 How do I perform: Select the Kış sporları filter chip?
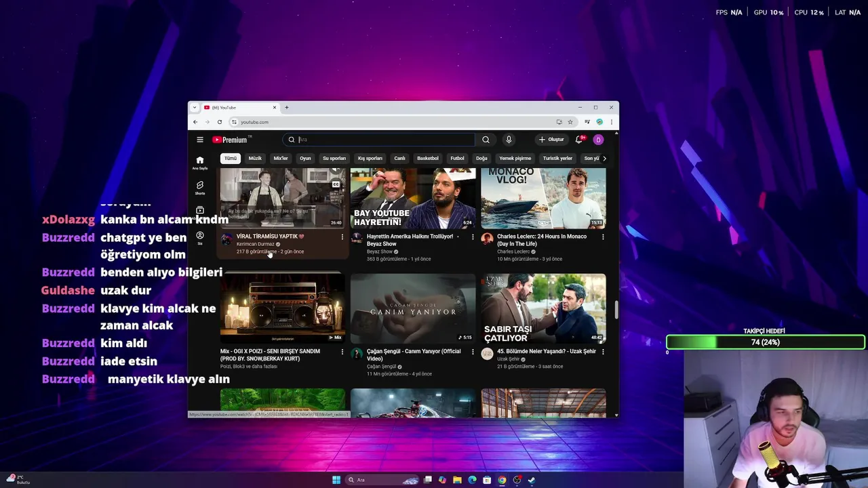370,159
